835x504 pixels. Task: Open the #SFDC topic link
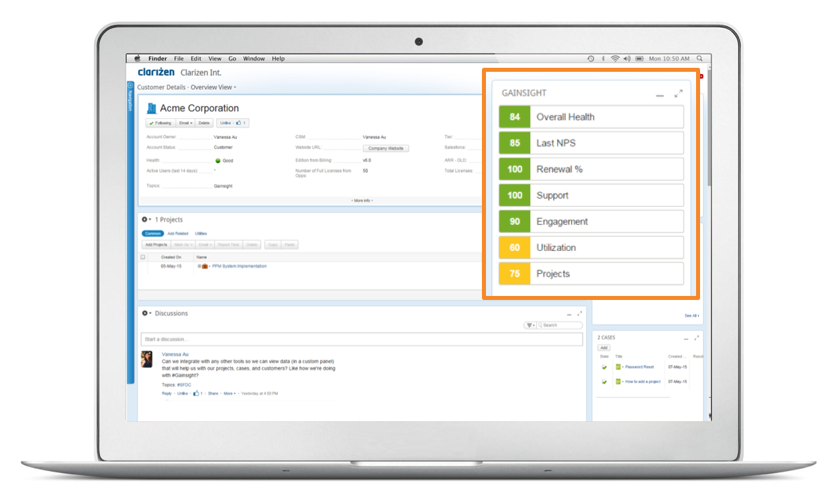(x=184, y=385)
